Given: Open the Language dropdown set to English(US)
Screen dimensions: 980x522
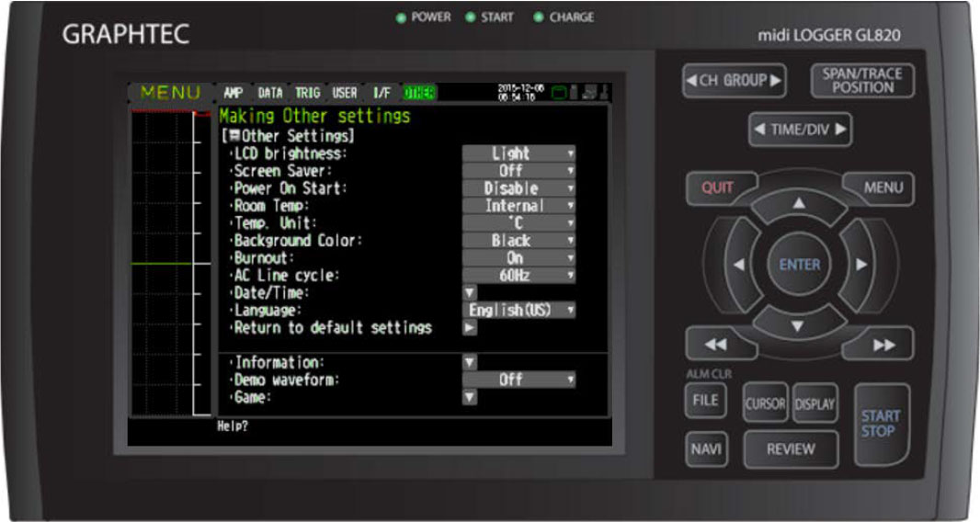Looking at the screenshot, I should [x=518, y=310].
